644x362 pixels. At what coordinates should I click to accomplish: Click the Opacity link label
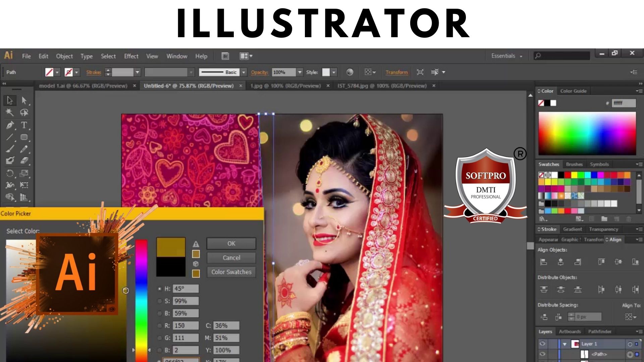(259, 72)
